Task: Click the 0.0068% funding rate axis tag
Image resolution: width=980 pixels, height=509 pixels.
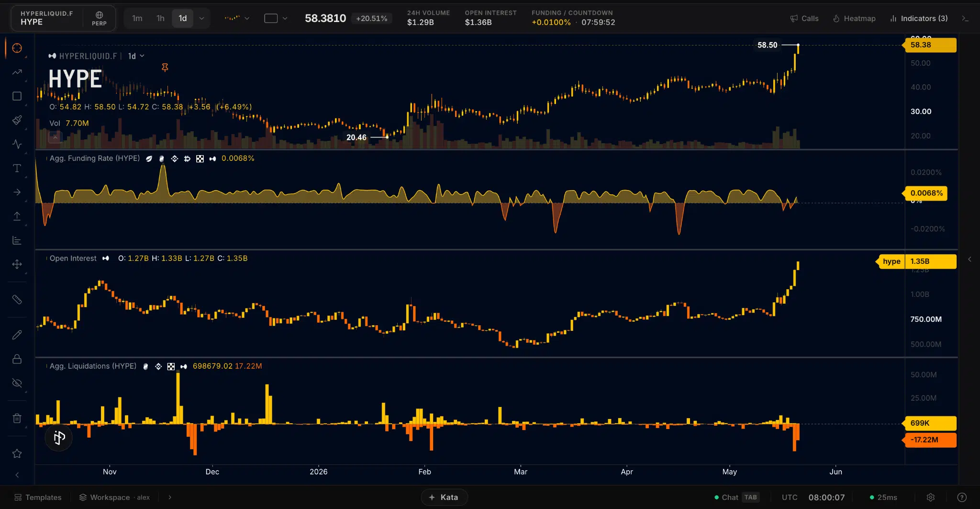Action: point(925,193)
